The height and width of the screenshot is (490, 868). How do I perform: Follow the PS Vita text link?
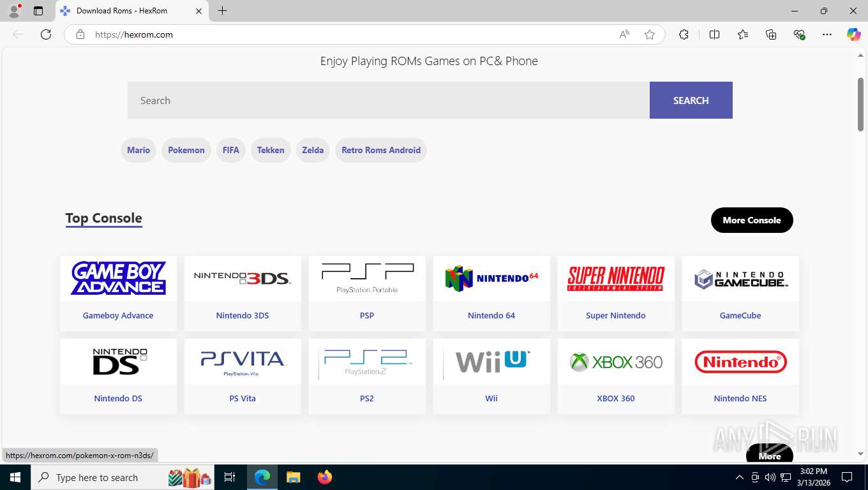click(243, 398)
